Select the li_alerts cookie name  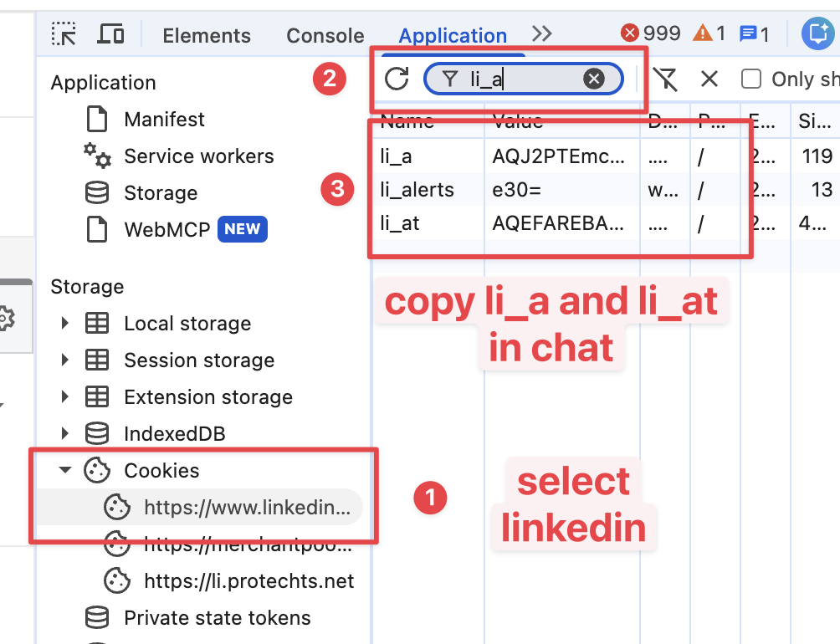[417, 190]
